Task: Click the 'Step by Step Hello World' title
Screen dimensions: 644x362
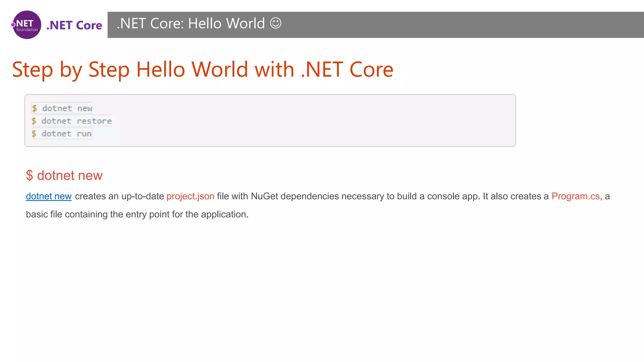Action: (203, 69)
